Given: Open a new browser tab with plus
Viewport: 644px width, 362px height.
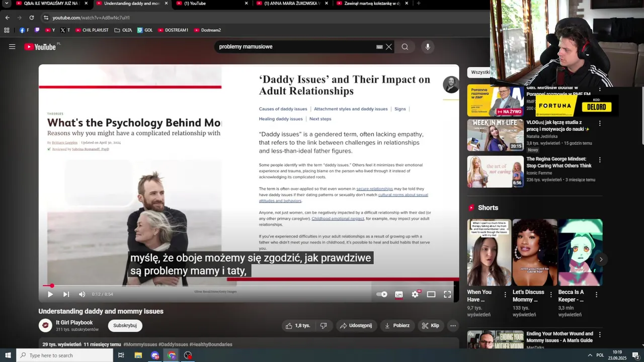Looking at the screenshot, I should 419,4.
